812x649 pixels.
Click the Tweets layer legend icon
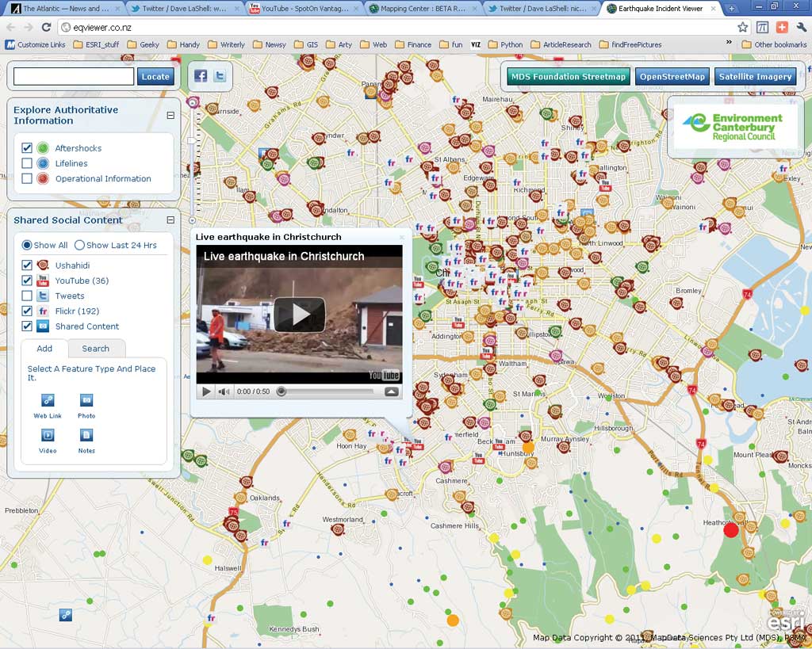(43, 296)
